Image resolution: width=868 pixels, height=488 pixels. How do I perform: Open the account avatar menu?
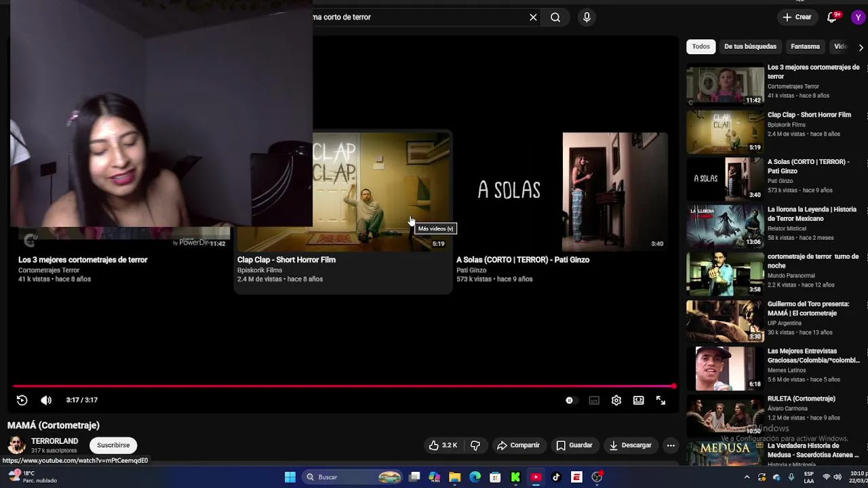pos(859,18)
